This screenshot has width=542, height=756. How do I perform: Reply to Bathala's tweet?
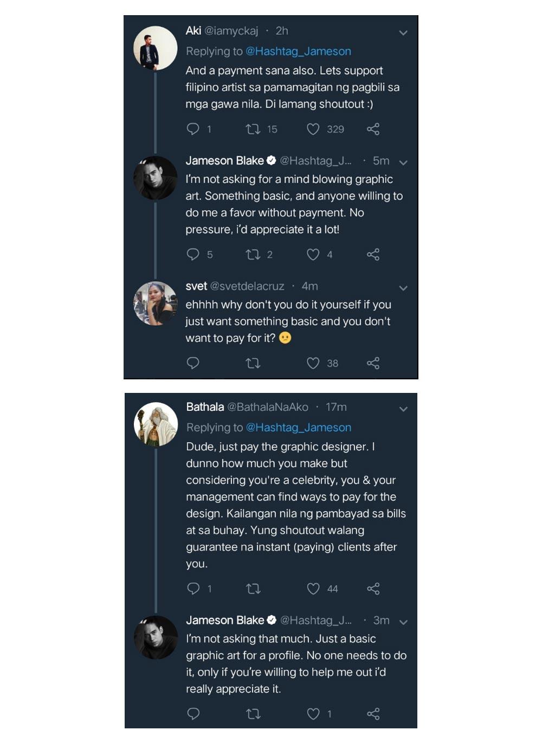click(x=193, y=589)
